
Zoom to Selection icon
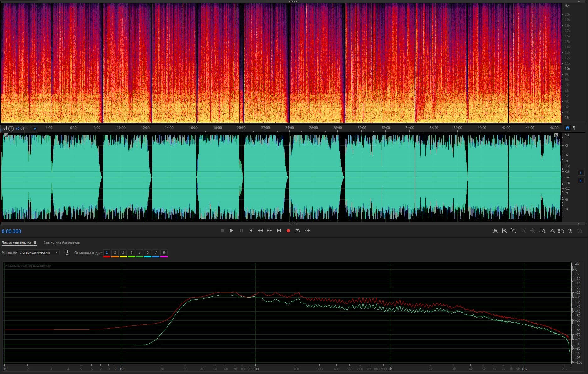click(x=561, y=231)
